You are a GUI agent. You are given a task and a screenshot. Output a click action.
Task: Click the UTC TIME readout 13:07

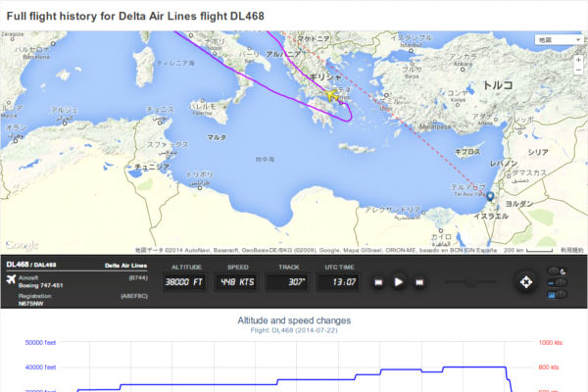(x=338, y=282)
